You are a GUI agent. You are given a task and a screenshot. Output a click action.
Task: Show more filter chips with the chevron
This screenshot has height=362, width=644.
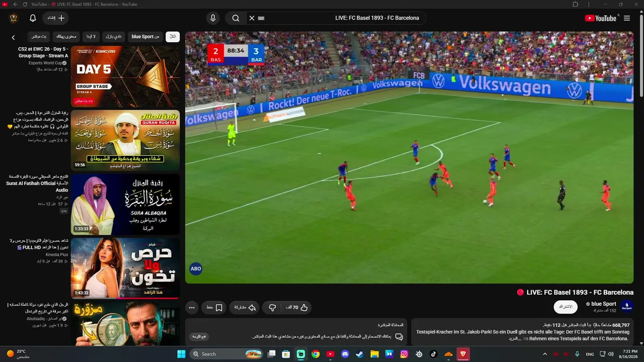click(x=14, y=37)
